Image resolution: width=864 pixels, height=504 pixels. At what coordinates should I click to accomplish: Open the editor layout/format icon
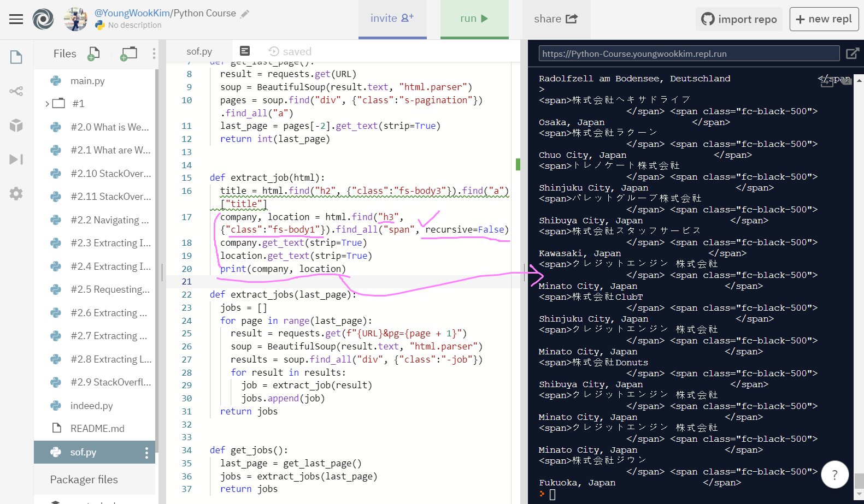click(x=245, y=51)
